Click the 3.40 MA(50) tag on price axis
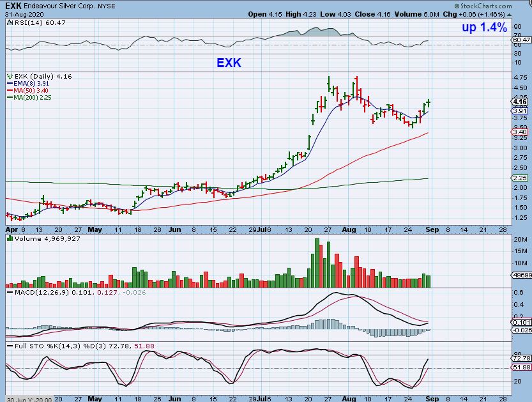 (519, 132)
